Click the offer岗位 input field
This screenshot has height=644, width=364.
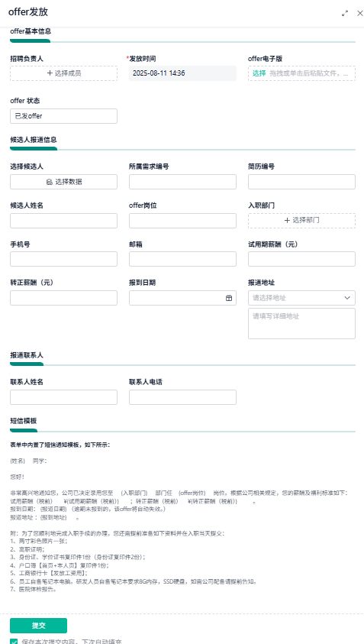pyautogui.click(x=182, y=221)
